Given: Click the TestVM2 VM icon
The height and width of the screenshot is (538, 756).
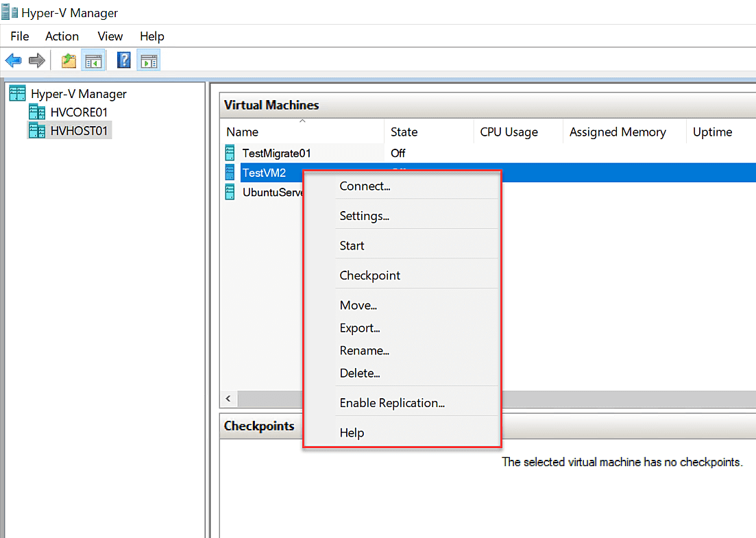Looking at the screenshot, I should (x=230, y=173).
